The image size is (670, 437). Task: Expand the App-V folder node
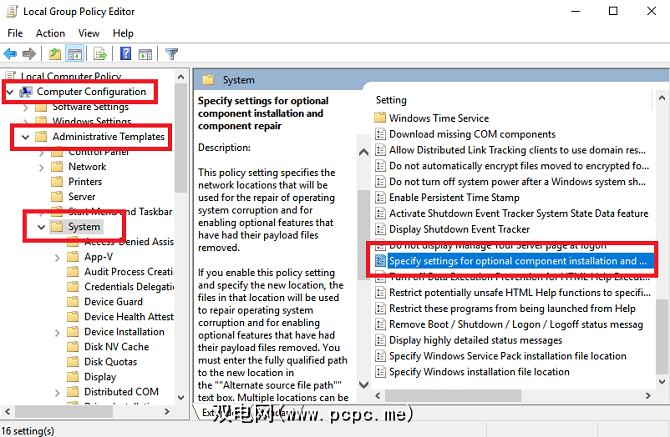(x=57, y=258)
